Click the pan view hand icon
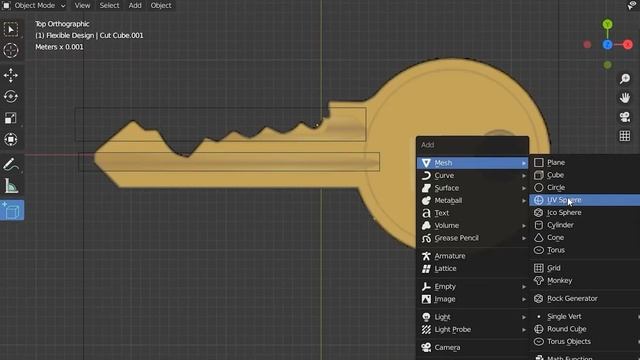Viewport: 640px width, 360px height. click(x=624, y=98)
